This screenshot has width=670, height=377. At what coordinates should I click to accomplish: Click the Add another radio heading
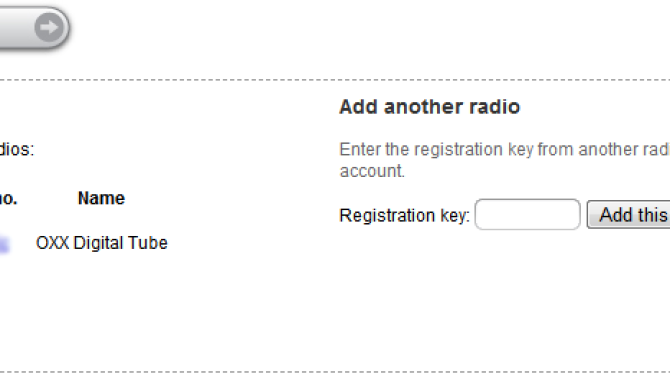pyautogui.click(x=429, y=106)
